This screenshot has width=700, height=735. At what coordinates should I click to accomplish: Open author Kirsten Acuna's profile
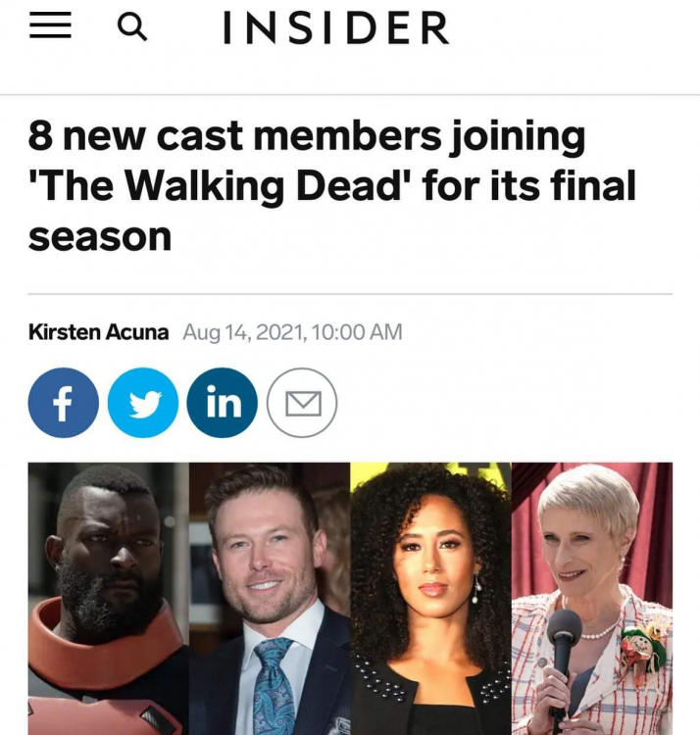coord(98,332)
